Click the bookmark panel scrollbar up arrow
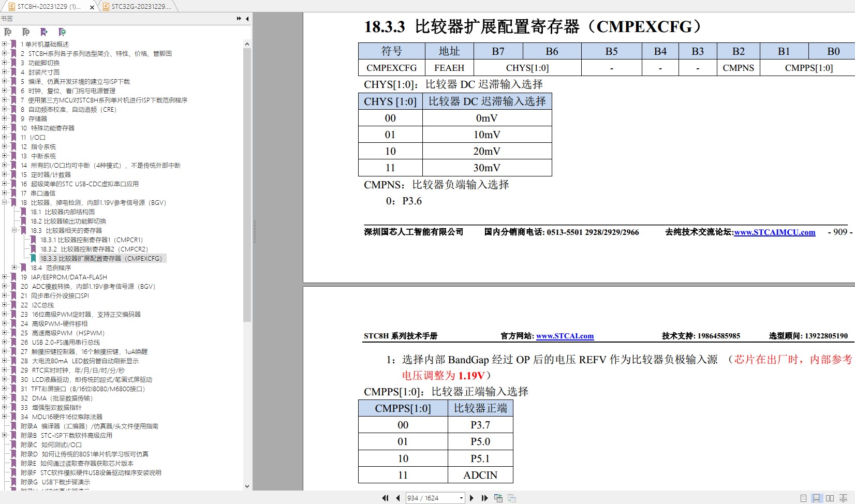The height and width of the screenshot is (504, 855). [x=247, y=44]
